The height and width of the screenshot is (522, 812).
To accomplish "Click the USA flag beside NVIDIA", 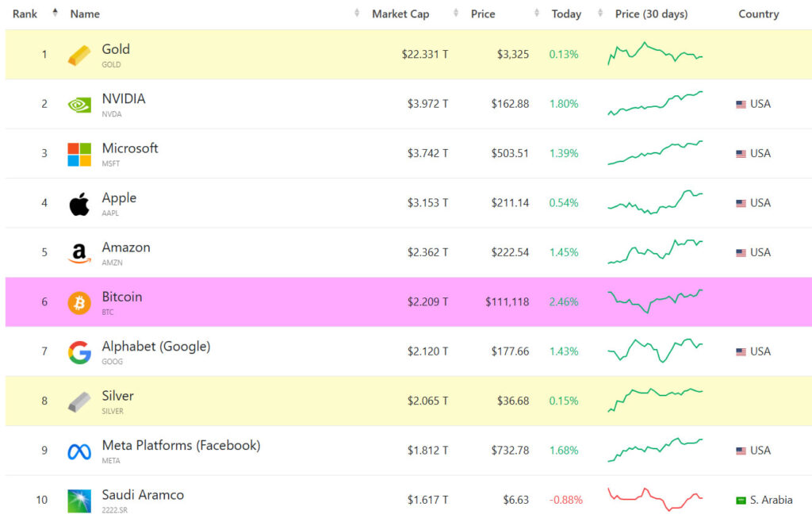I will 739,103.
